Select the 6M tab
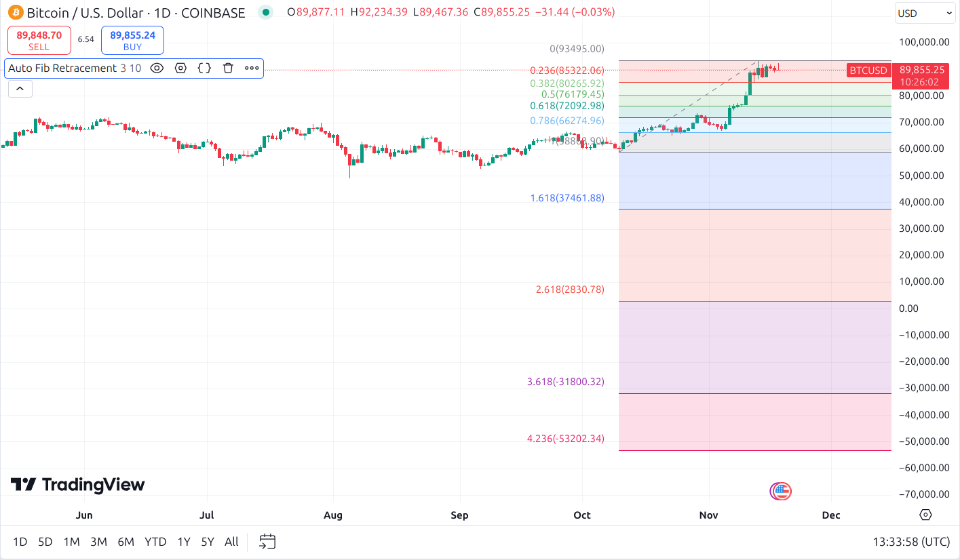This screenshot has width=960, height=560. pyautogui.click(x=126, y=542)
